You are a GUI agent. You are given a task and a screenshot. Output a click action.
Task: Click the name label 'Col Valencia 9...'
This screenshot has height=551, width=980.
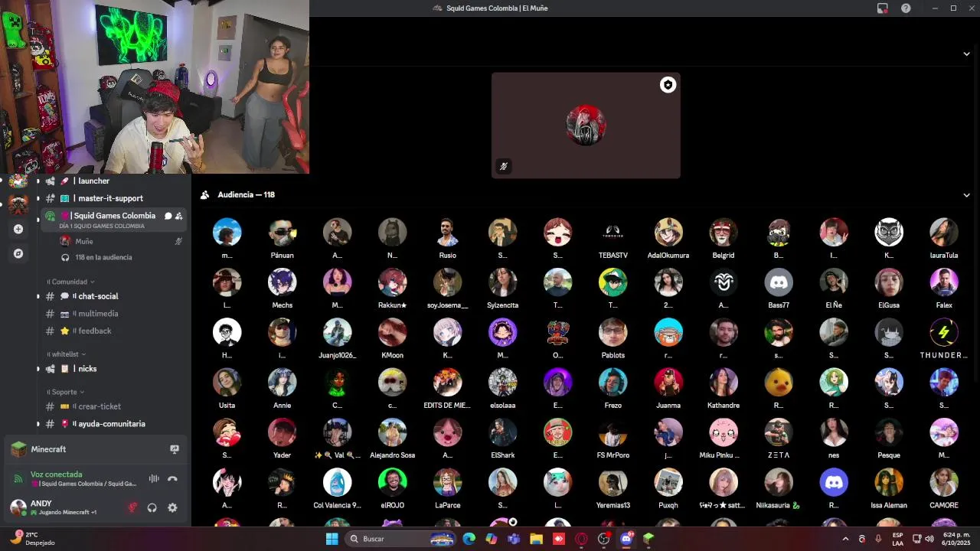(x=337, y=505)
